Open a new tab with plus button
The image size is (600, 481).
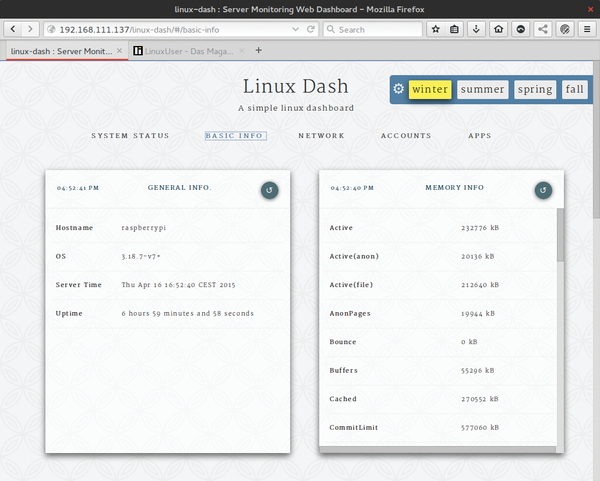259,50
